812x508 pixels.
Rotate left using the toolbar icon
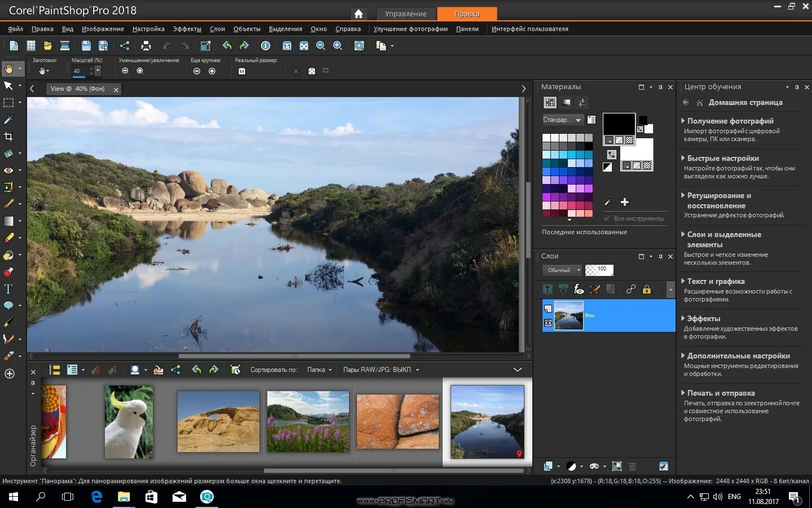[x=227, y=46]
